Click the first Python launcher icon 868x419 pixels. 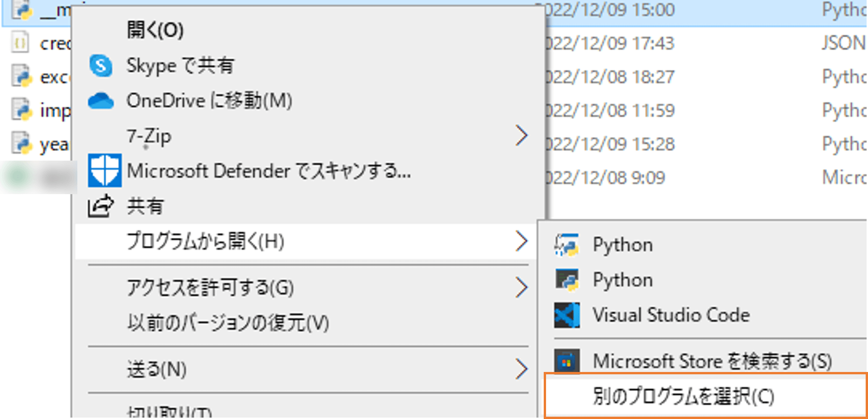click(567, 245)
